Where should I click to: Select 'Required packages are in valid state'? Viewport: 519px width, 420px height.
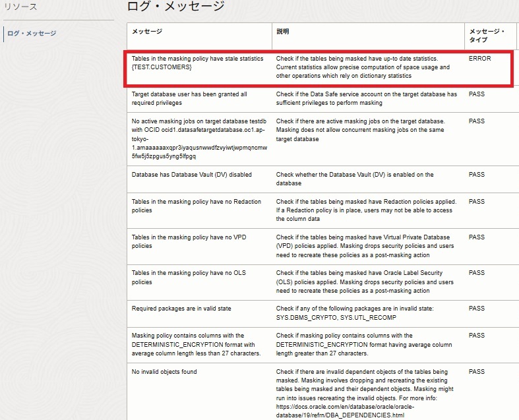[x=181, y=309]
